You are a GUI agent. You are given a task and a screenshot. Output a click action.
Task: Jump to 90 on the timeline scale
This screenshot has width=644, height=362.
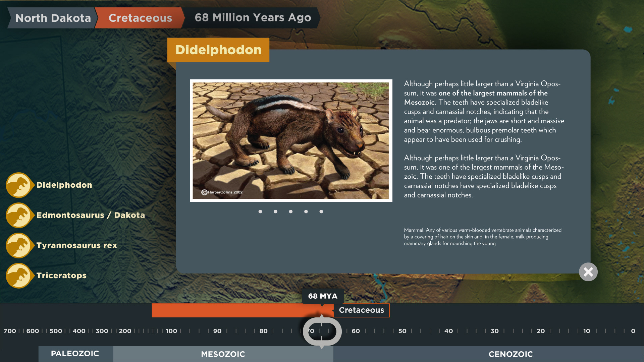[x=217, y=331]
